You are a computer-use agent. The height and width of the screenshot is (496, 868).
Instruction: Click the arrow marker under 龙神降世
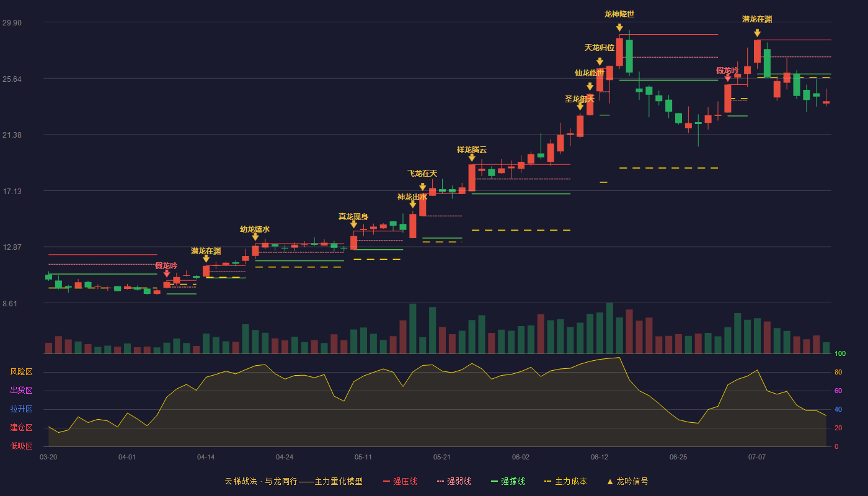[x=619, y=27]
